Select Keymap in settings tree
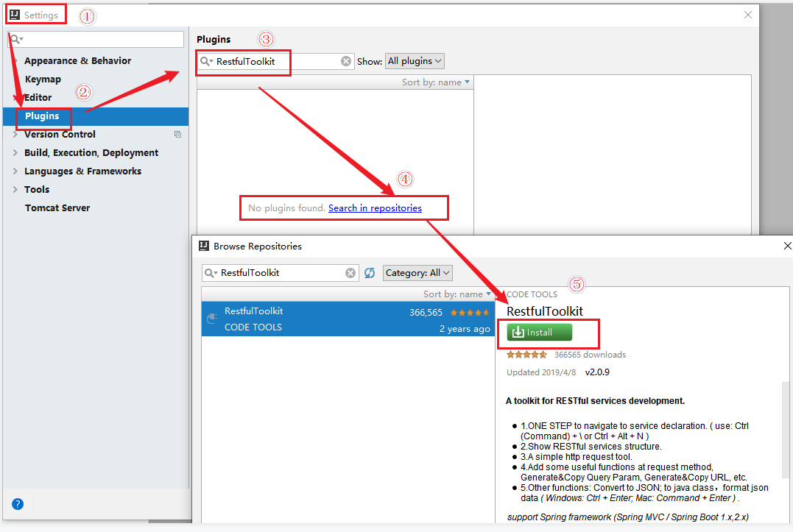The height and width of the screenshot is (532, 793). (43, 79)
